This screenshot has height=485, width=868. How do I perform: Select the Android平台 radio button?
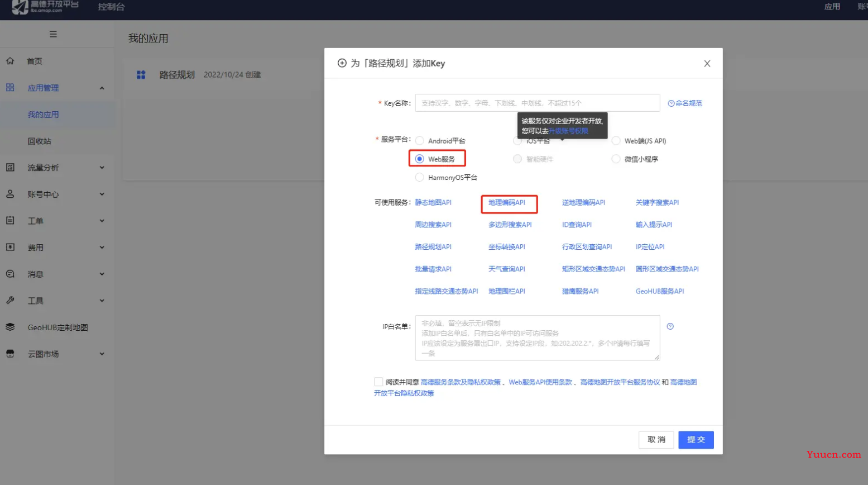420,141
